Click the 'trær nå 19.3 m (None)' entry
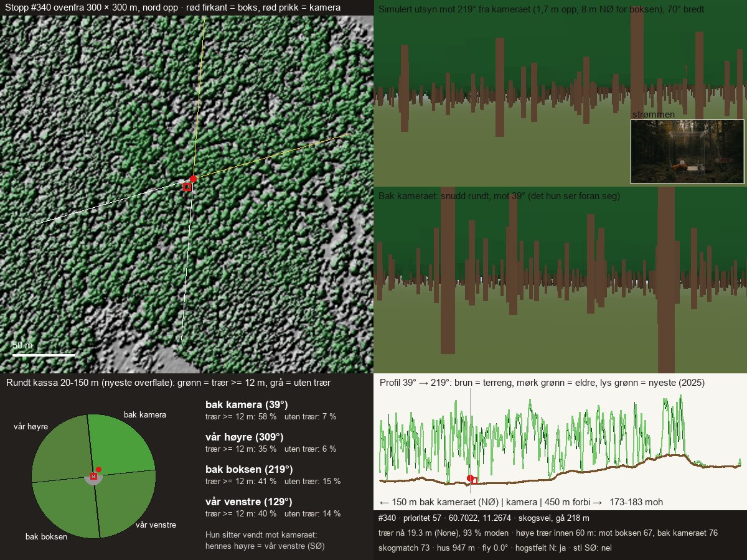This screenshot has height=560, width=747. pyautogui.click(x=418, y=533)
